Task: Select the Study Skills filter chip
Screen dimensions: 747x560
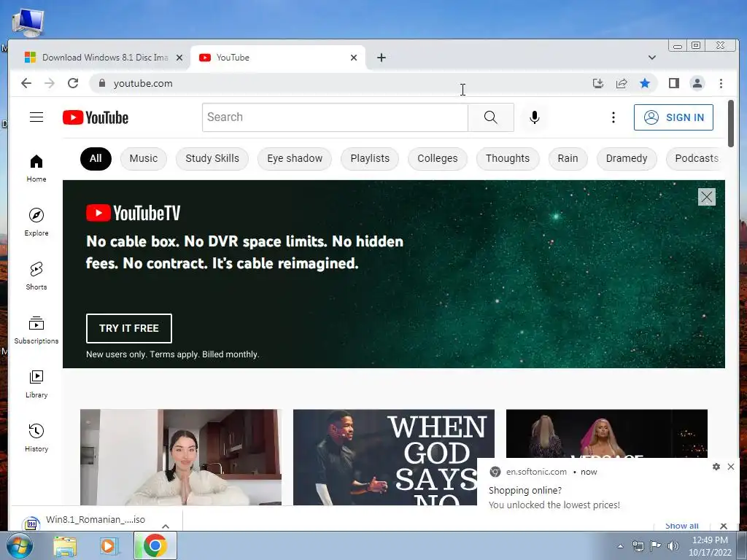Action: point(212,158)
